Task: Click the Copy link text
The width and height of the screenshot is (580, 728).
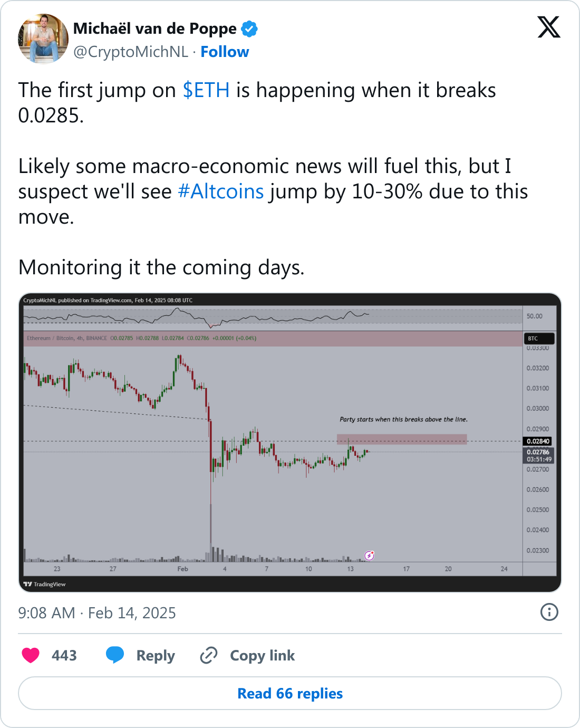Action: coord(262,655)
